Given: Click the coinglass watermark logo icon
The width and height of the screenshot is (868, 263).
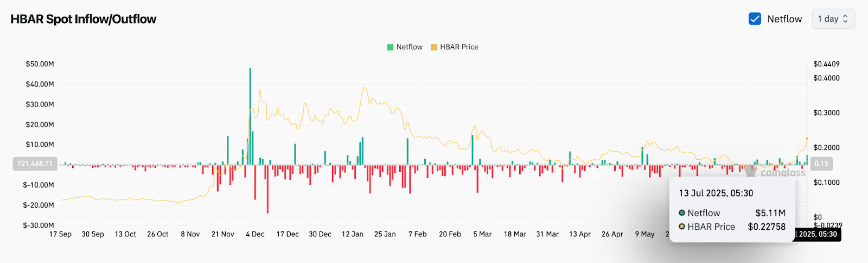Looking at the screenshot, I should click(751, 171).
